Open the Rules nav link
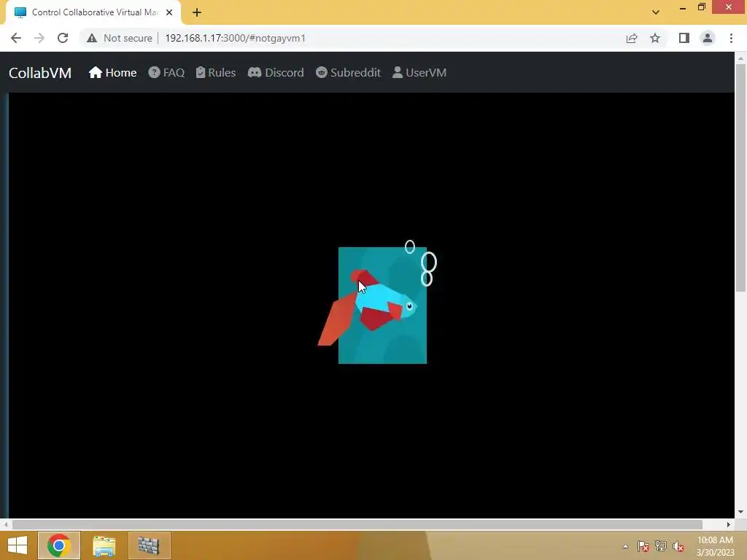 (x=216, y=72)
